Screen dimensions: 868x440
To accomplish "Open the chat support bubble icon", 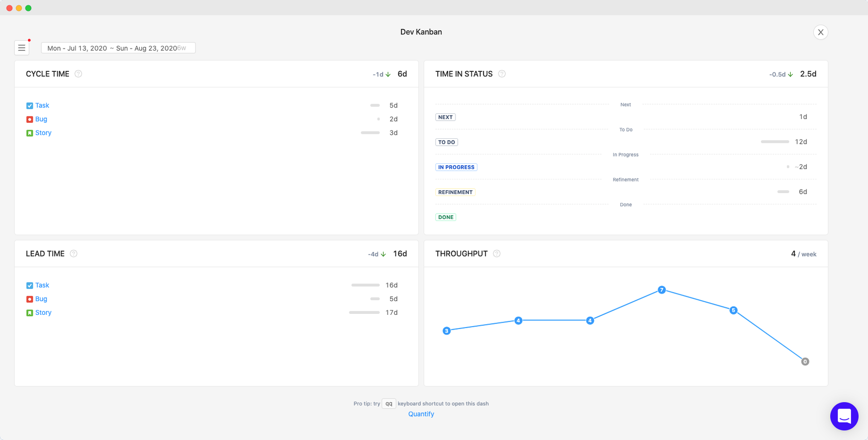I will (844, 416).
